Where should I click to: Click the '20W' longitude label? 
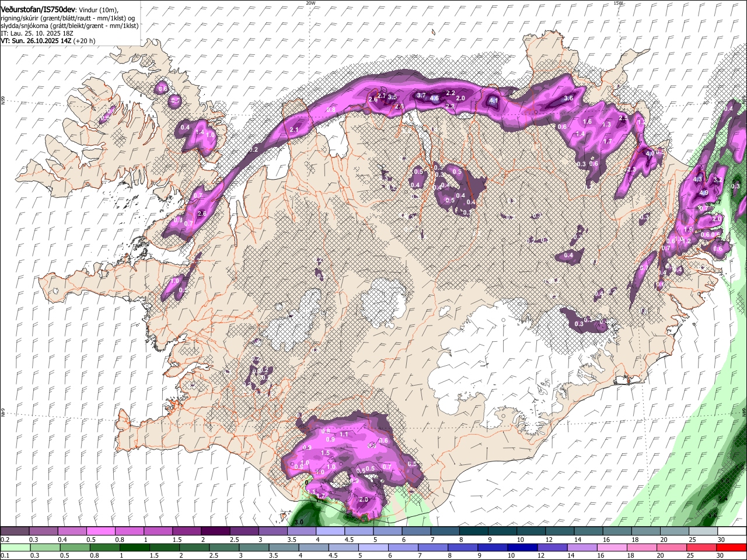point(310,3)
